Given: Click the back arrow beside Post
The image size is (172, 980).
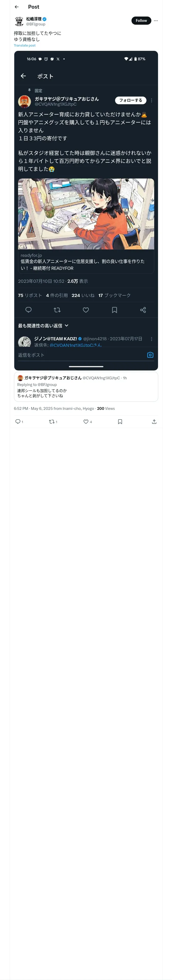Looking at the screenshot, I should pyautogui.click(x=17, y=7).
